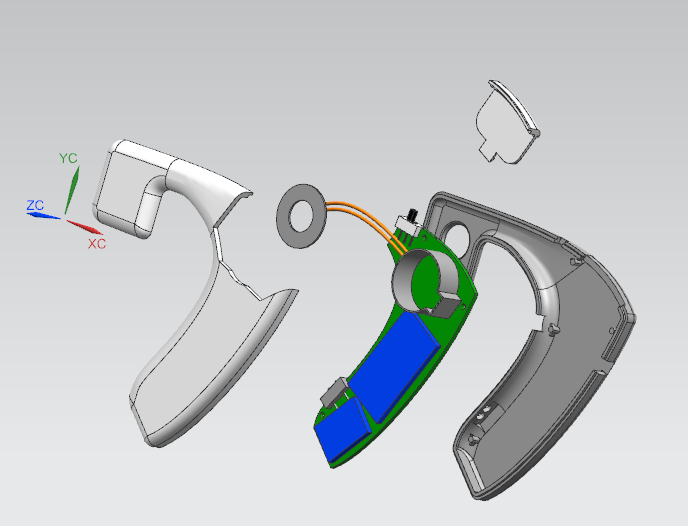Select the small blue module at board bottom
This screenshot has height=526, width=688.
coord(343,429)
